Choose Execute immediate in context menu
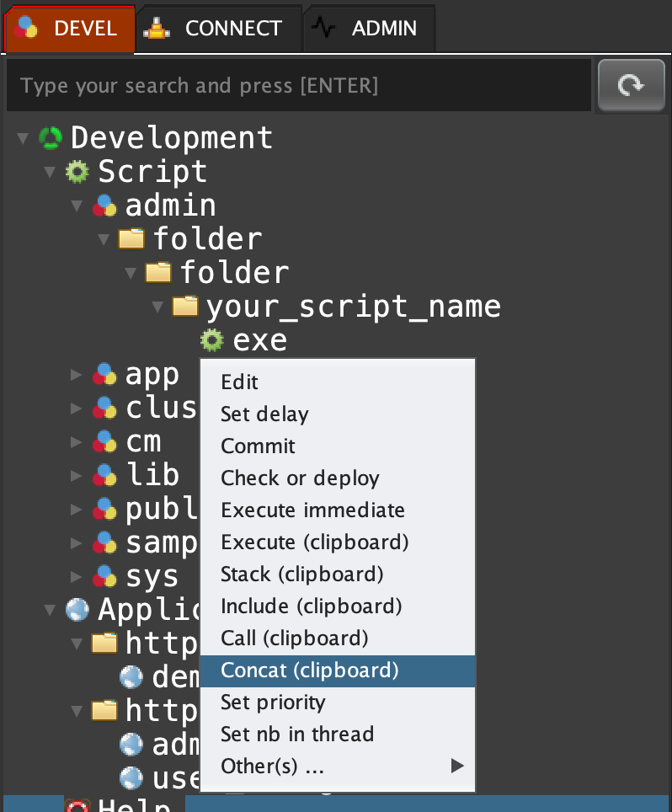This screenshot has width=672, height=812. (312, 510)
